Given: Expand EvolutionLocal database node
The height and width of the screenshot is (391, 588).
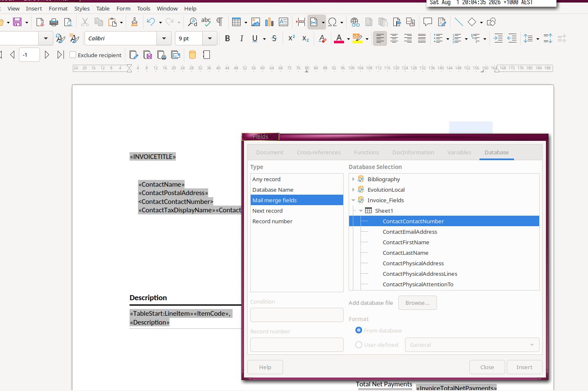Looking at the screenshot, I should coord(353,190).
